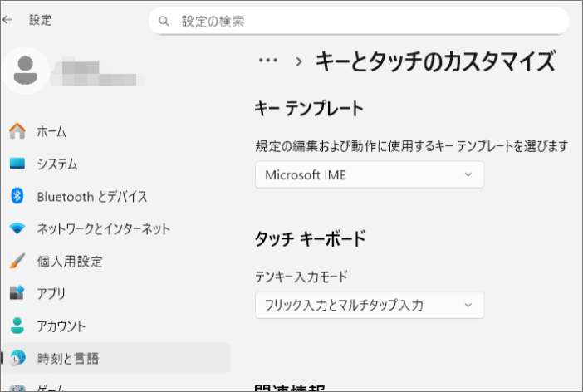
Task: Expand the breadcrumb ellipsis menu
Action: click(268, 61)
